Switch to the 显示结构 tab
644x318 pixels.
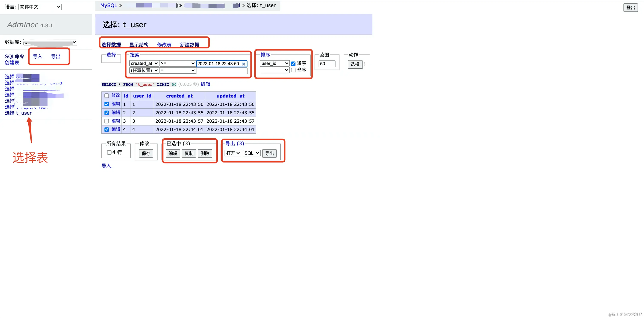point(139,45)
